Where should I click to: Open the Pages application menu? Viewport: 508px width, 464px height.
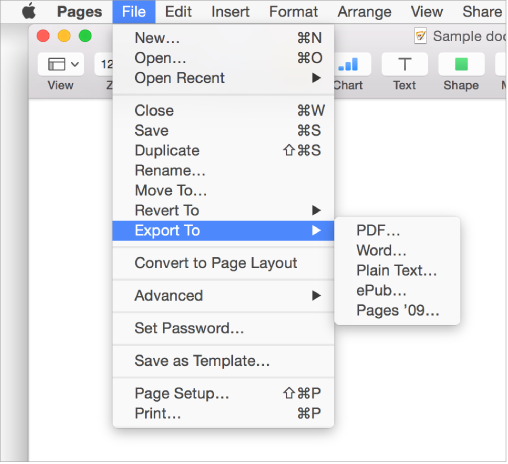tap(79, 12)
